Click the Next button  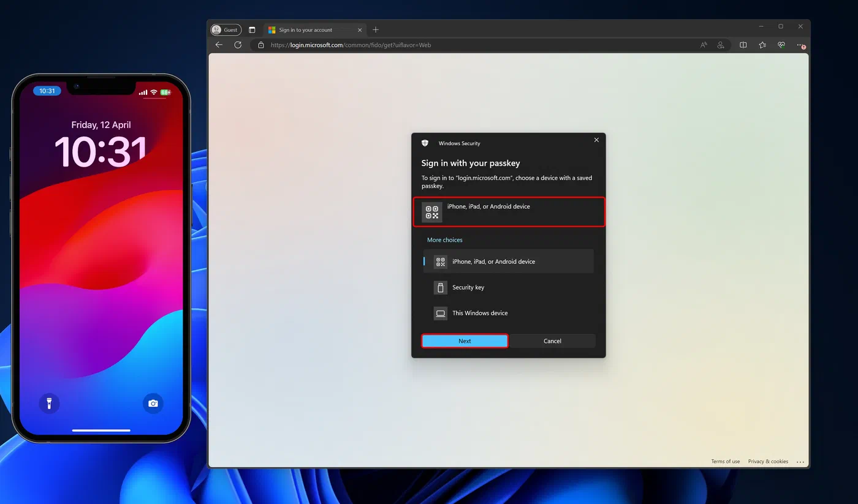point(465,341)
